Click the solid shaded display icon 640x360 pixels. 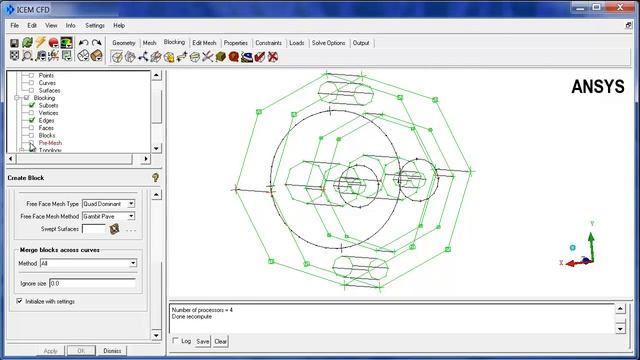point(97,56)
